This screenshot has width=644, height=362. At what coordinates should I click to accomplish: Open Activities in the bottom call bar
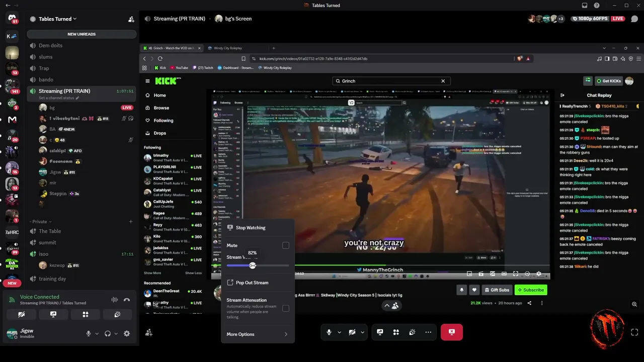point(396,332)
